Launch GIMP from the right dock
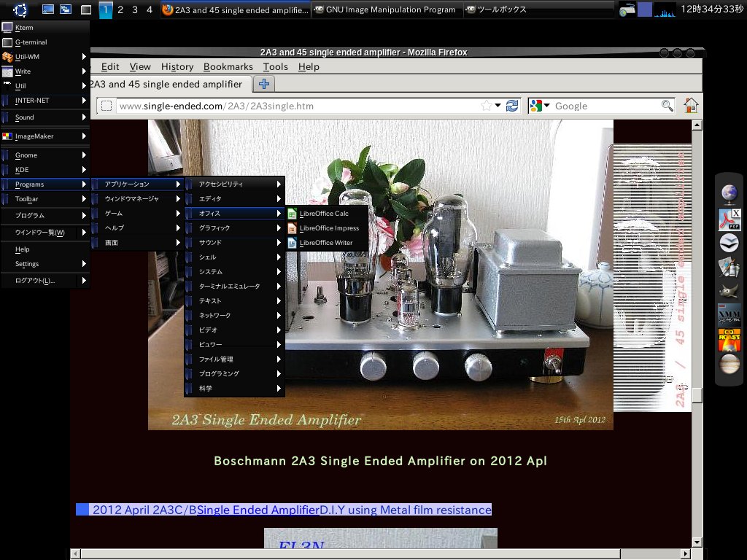 point(729,292)
